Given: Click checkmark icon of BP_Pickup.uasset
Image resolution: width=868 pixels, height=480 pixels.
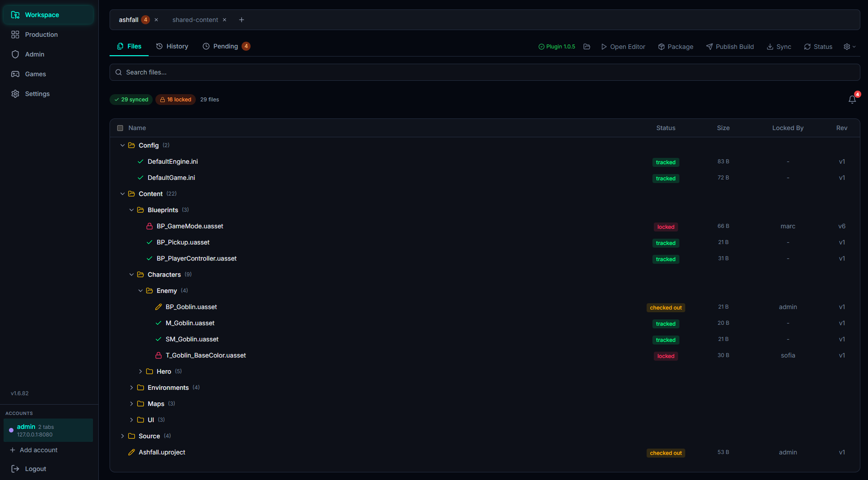Looking at the screenshot, I should 150,242.
